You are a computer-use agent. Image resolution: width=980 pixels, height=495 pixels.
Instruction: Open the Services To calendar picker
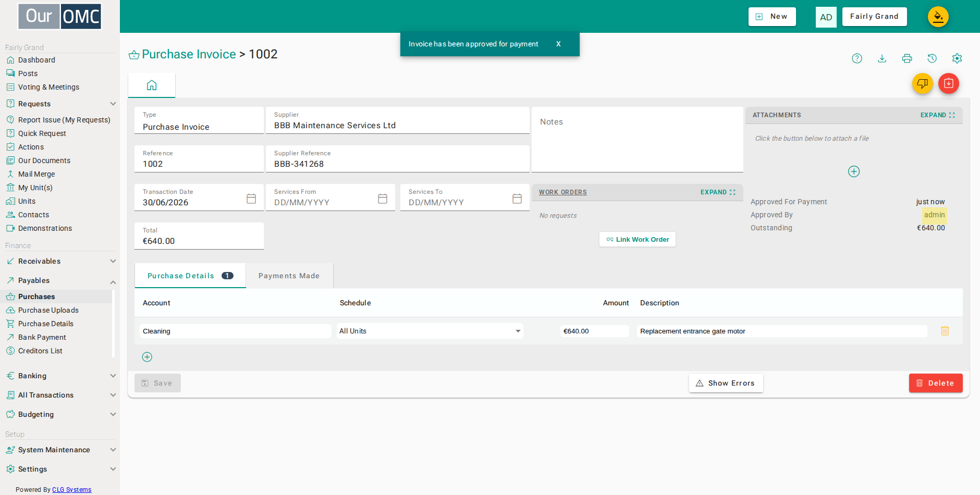tap(517, 199)
